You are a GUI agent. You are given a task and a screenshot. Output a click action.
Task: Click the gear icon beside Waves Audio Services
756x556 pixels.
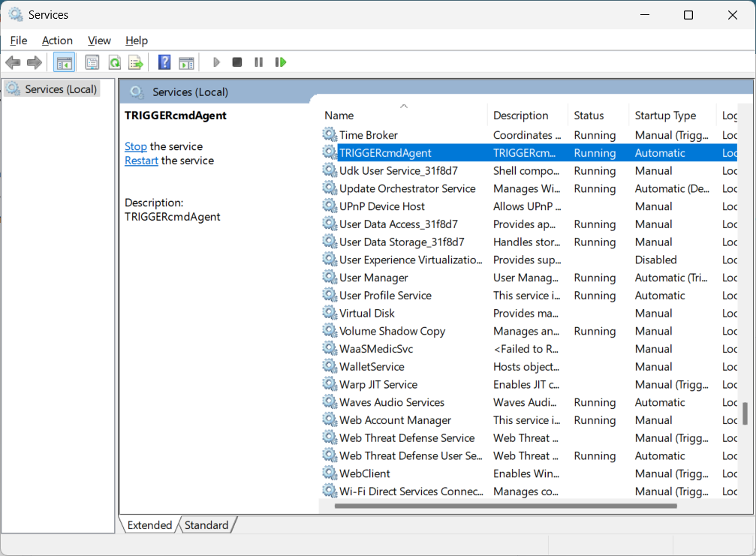click(330, 401)
